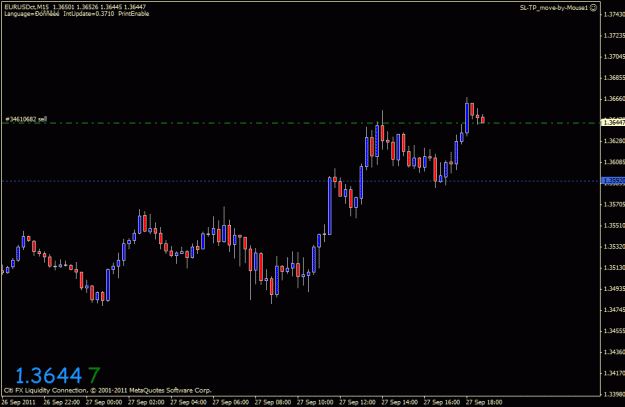Click the 27 Sep 00:00 time label
This screenshot has height=407, width=625.
[x=104, y=402]
